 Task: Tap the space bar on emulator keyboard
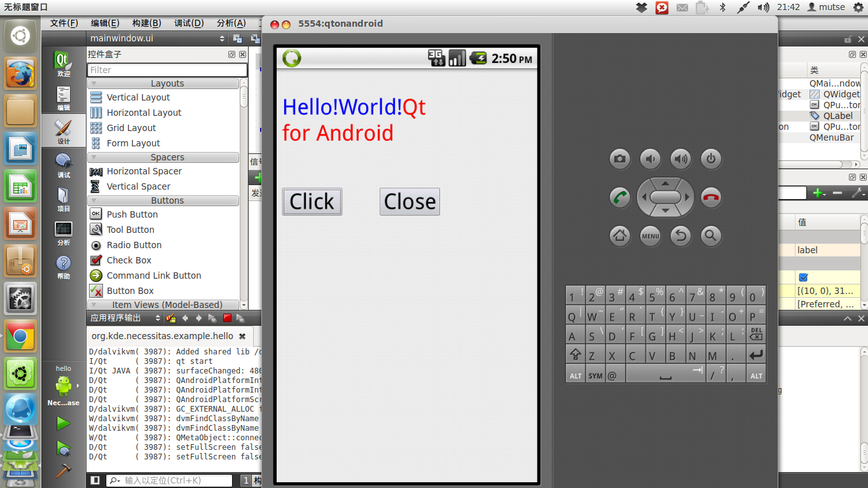tap(666, 375)
